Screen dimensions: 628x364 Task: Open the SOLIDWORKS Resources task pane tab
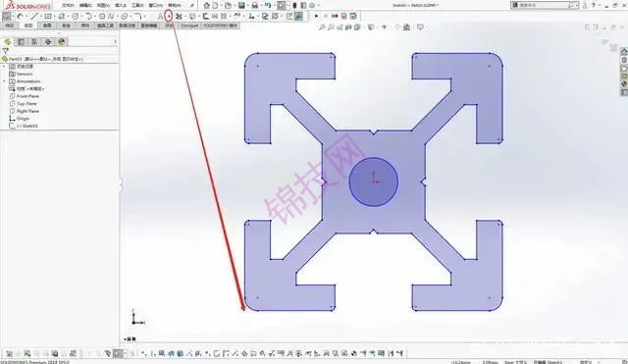pyautogui.click(x=624, y=51)
